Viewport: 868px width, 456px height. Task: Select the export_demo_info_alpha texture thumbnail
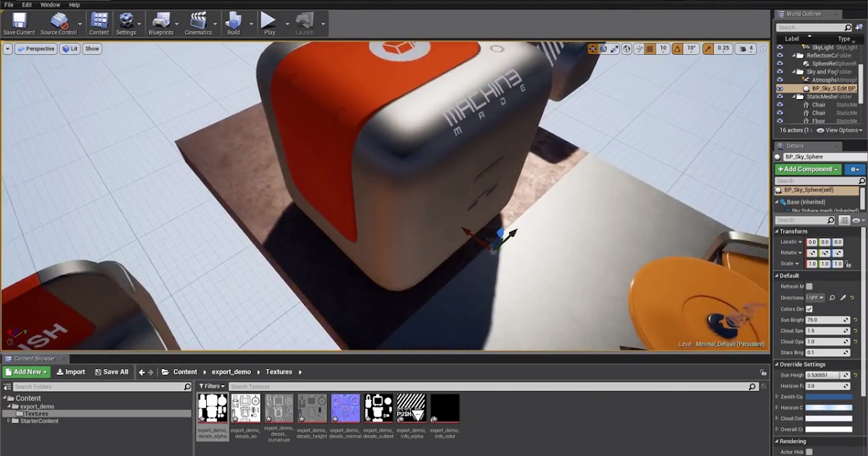pyautogui.click(x=411, y=408)
